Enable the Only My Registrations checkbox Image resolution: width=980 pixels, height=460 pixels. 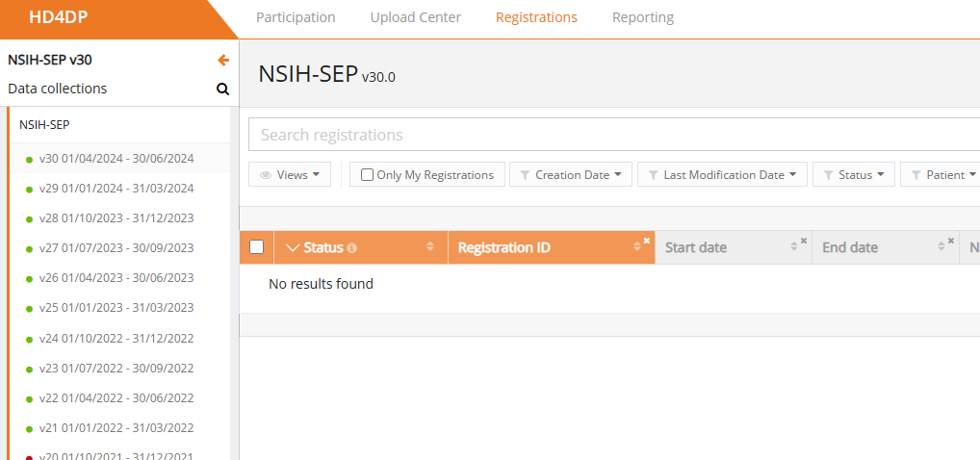coord(367,175)
